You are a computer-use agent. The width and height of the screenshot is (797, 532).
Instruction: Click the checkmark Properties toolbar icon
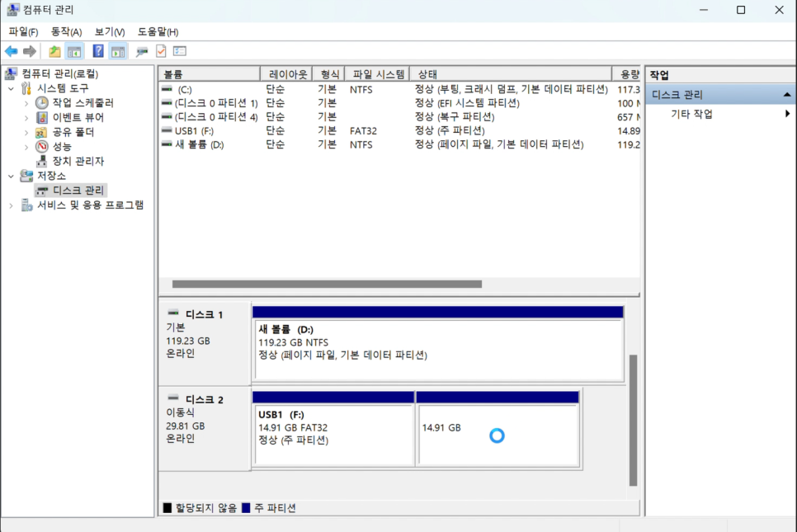(161, 51)
